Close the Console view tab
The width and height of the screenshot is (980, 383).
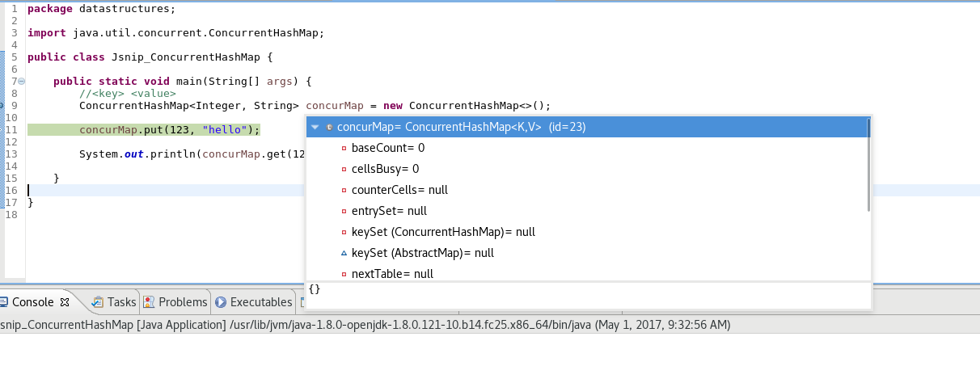(x=65, y=302)
